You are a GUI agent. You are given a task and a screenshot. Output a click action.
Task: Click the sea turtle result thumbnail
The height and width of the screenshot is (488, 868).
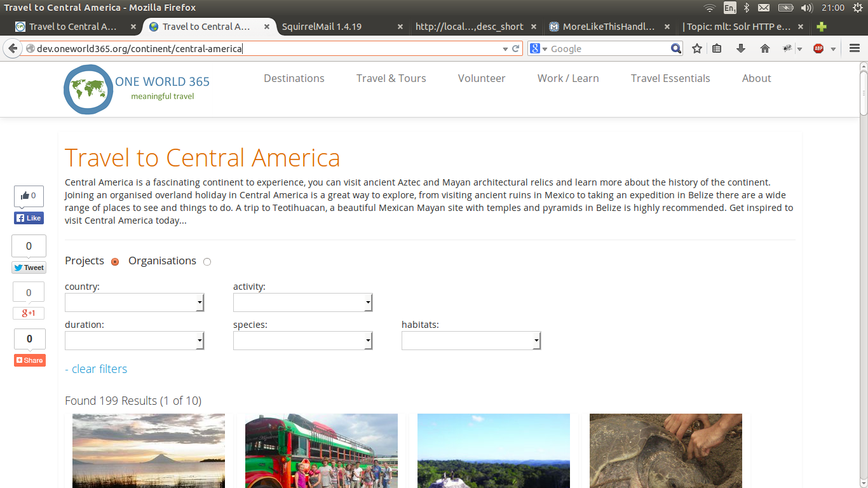tap(665, 451)
